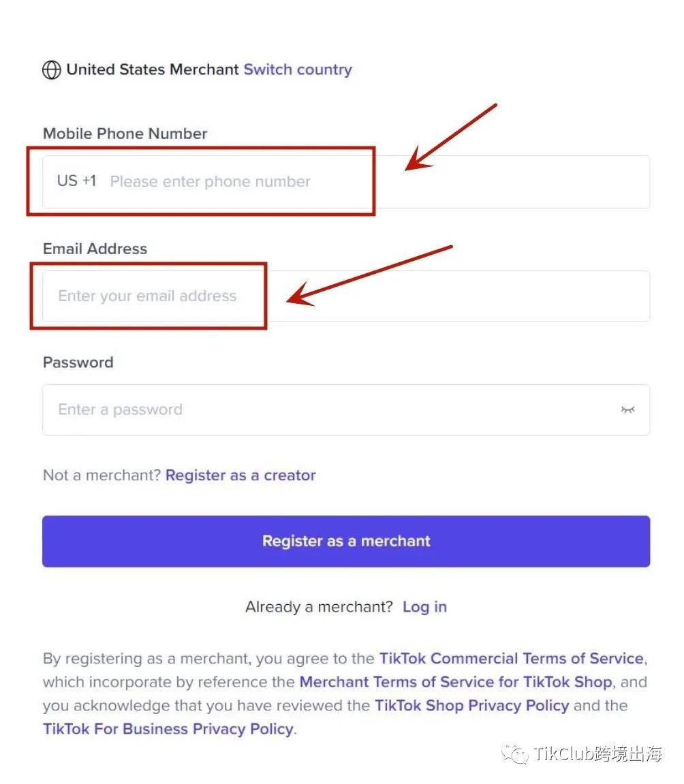Open TikTok For Business Privacy Policy link
684x784 pixels.
(x=168, y=729)
